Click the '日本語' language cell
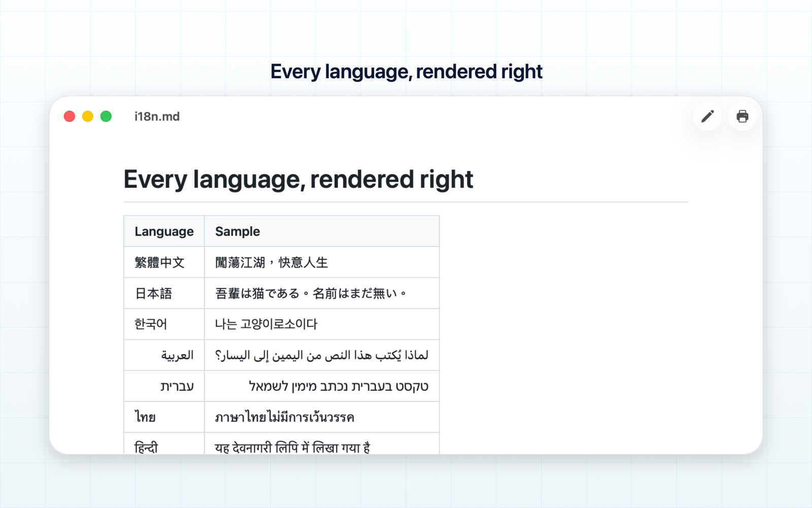 (164, 293)
